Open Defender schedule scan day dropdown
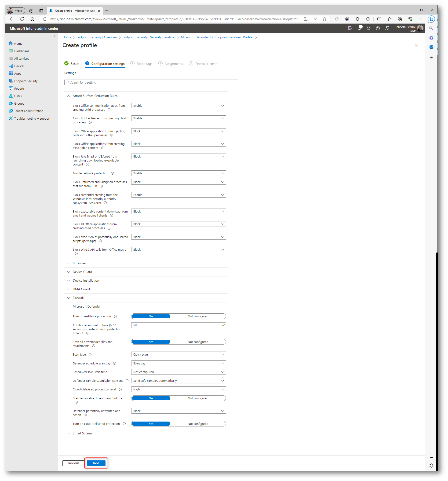 [178, 363]
